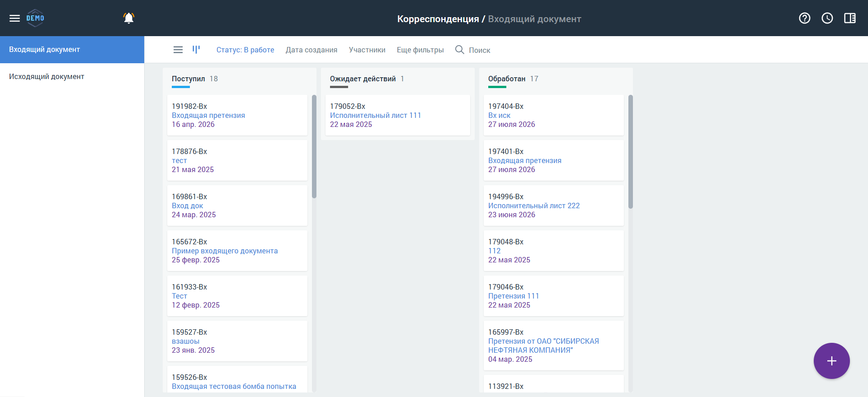868x397 pixels.
Task: Open the Входящая претензия link dated 16 апр. 2026
Action: tap(208, 115)
